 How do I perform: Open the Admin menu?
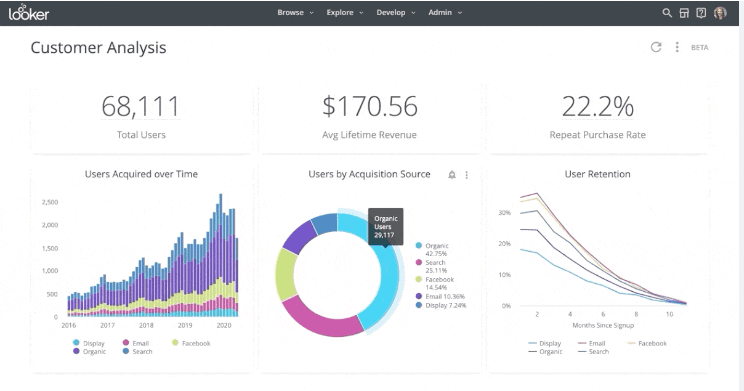click(x=445, y=13)
